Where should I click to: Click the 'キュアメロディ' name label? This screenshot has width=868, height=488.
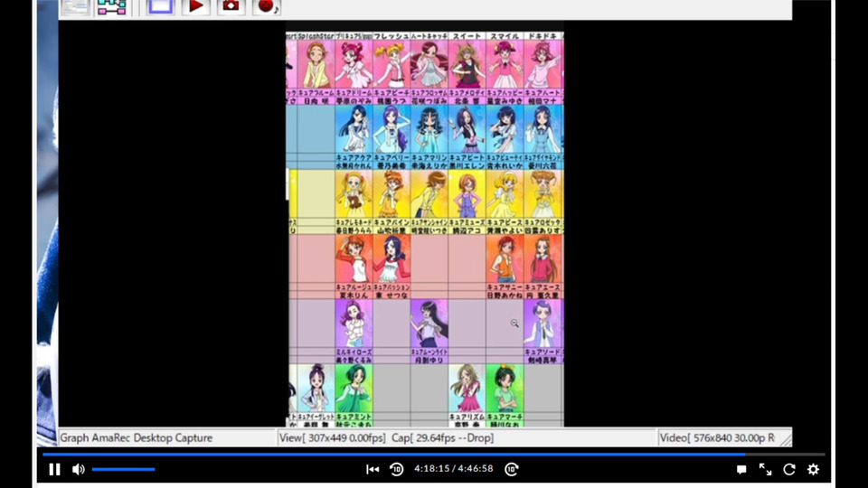(x=467, y=93)
